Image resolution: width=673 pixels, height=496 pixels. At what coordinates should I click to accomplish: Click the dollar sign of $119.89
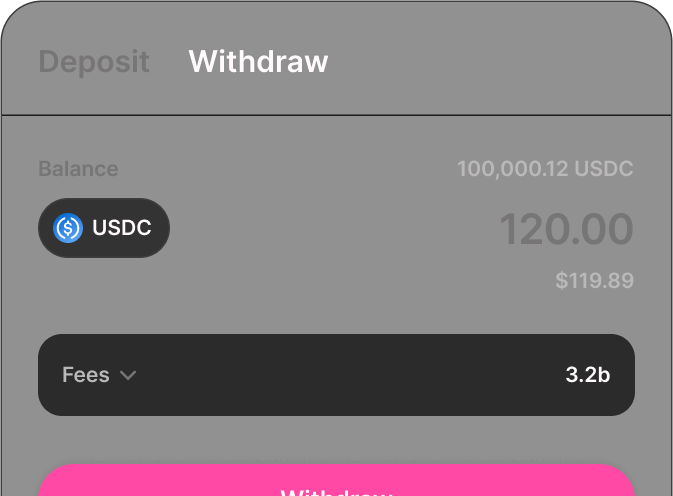[x=561, y=281]
